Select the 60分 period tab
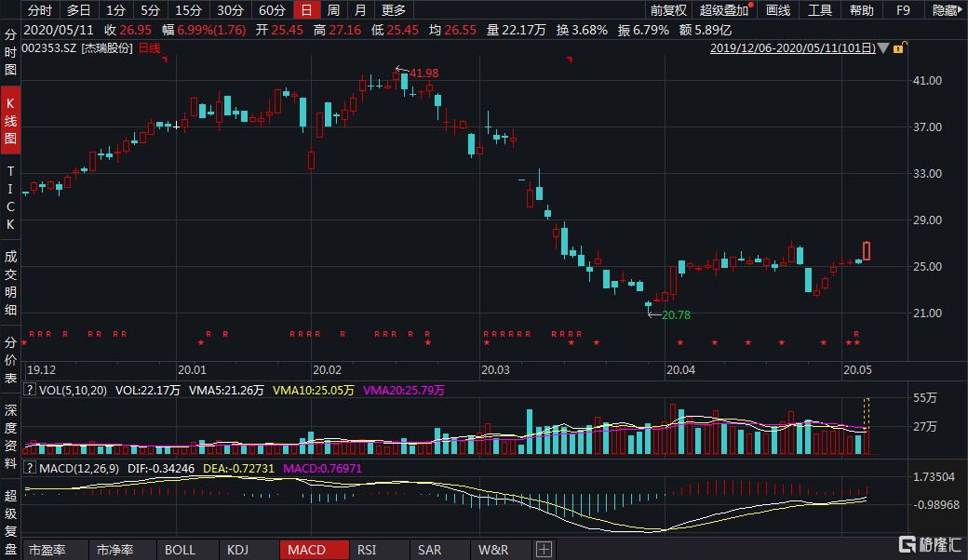Screen dimensions: 968x560 (272, 10)
